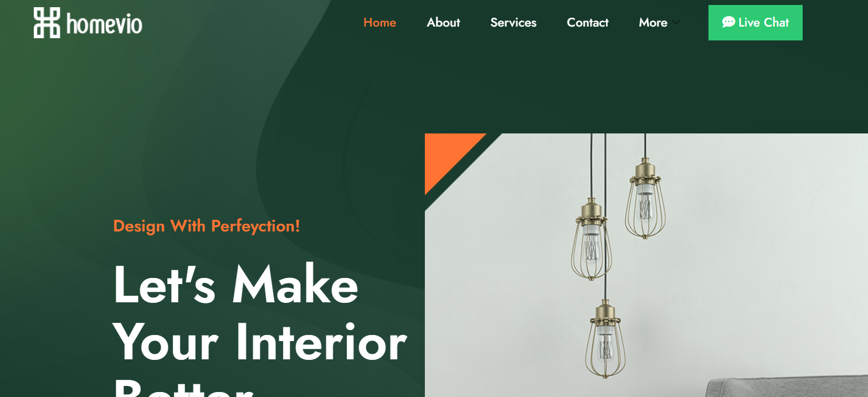Click the homevio logo symbol
This screenshot has height=397, width=868.
pyautogui.click(x=47, y=23)
